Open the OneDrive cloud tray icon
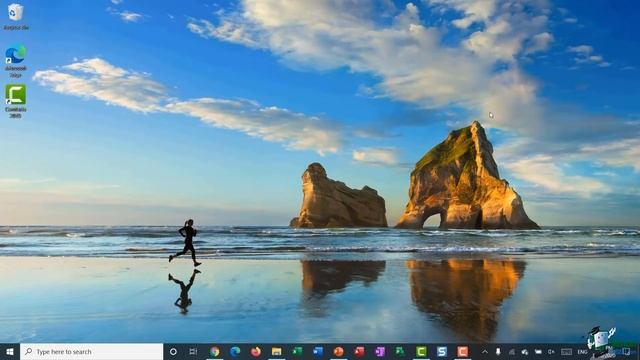Image resolution: width=640 pixels, height=360 pixels. point(524,351)
